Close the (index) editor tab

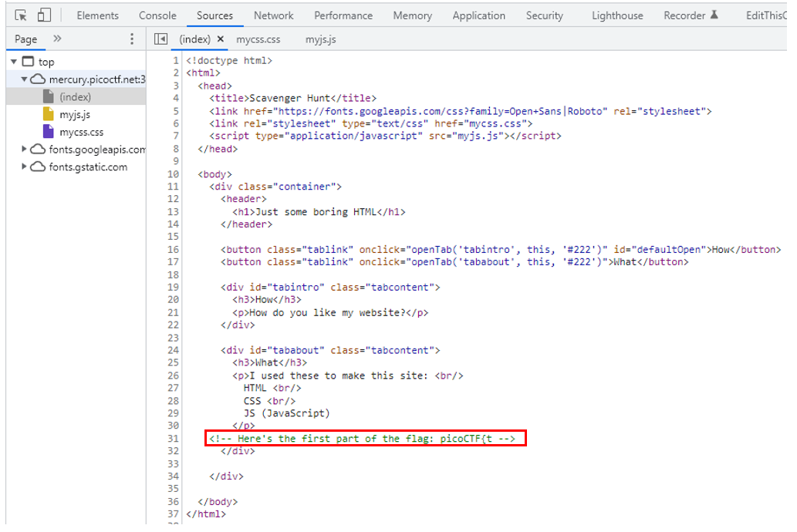pyautogui.click(x=220, y=39)
